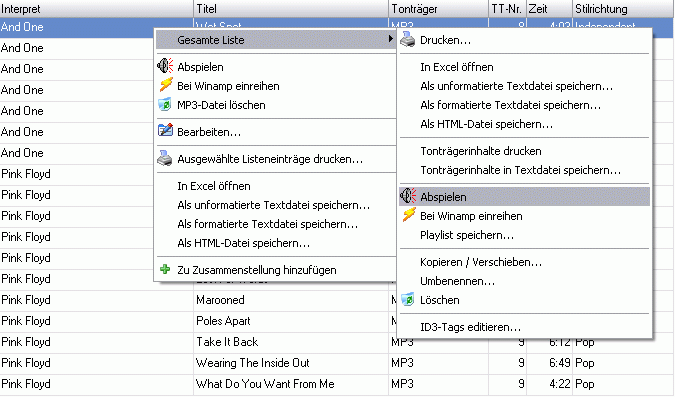Image resolution: width=675 pixels, height=397 pixels.
Task: Click recycle icon next to submenu Löschen
Action: pyautogui.click(x=408, y=299)
